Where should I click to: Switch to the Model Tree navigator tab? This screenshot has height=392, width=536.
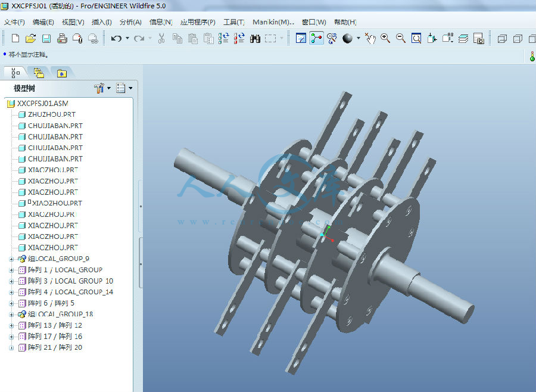pos(15,73)
